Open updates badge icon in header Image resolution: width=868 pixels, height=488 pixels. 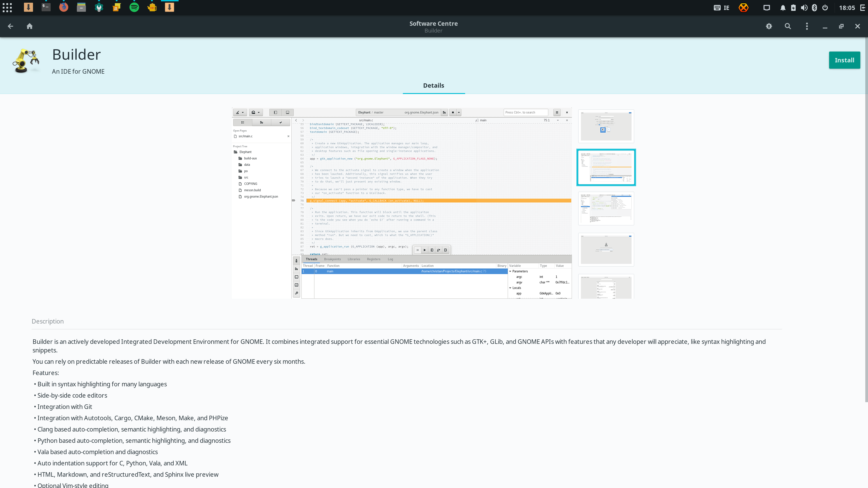click(769, 26)
